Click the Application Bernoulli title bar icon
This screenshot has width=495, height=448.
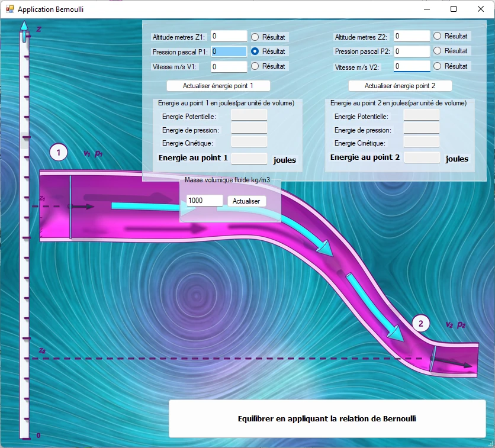[10, 9]
